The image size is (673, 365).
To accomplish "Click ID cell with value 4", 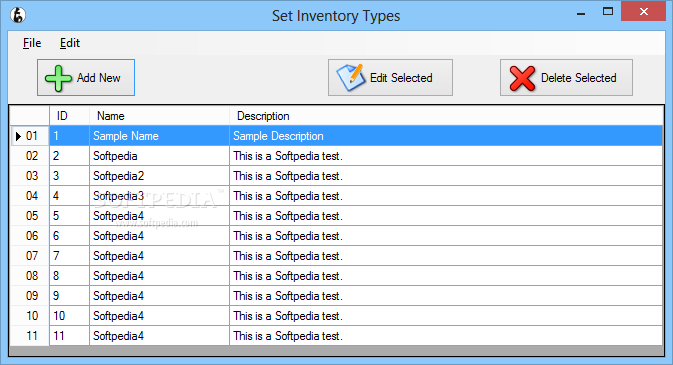I will (x=70, y=196).
